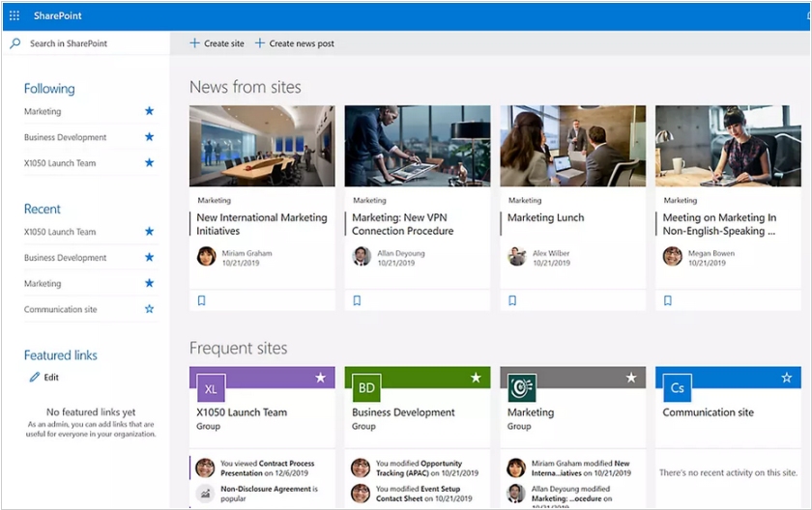Click the Marketing site target logo icon
The image size is (812, 510).
pos(522,387)
